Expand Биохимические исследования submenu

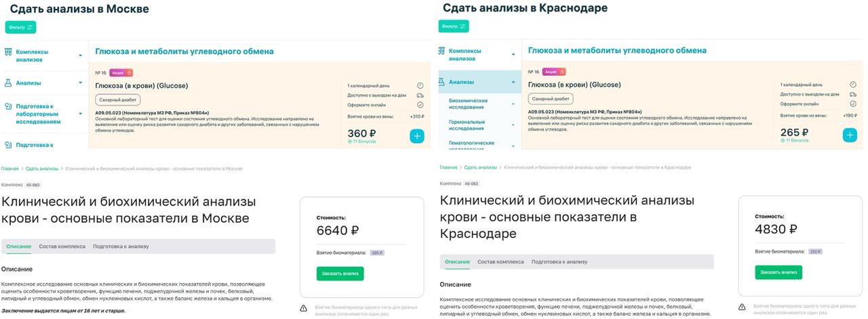(513, 104)
